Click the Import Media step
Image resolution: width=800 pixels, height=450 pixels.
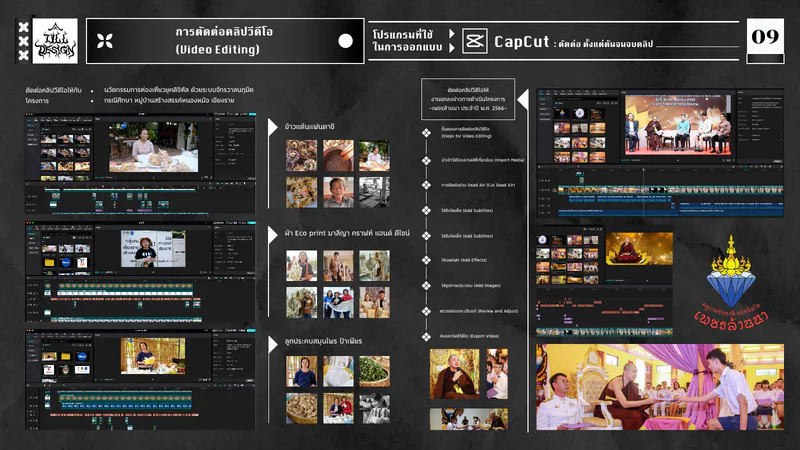point(483,160)
